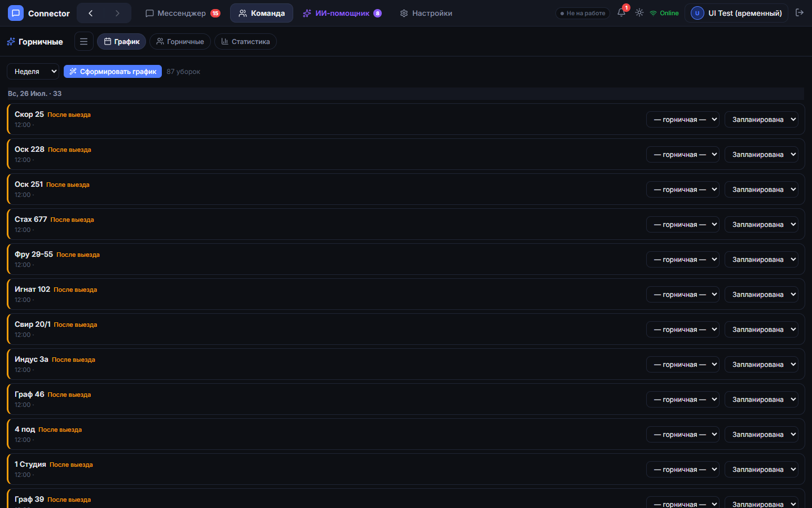812x508 pixels.
Task: Open the hamburger menu next to Горничные
Action: point(84,41)
